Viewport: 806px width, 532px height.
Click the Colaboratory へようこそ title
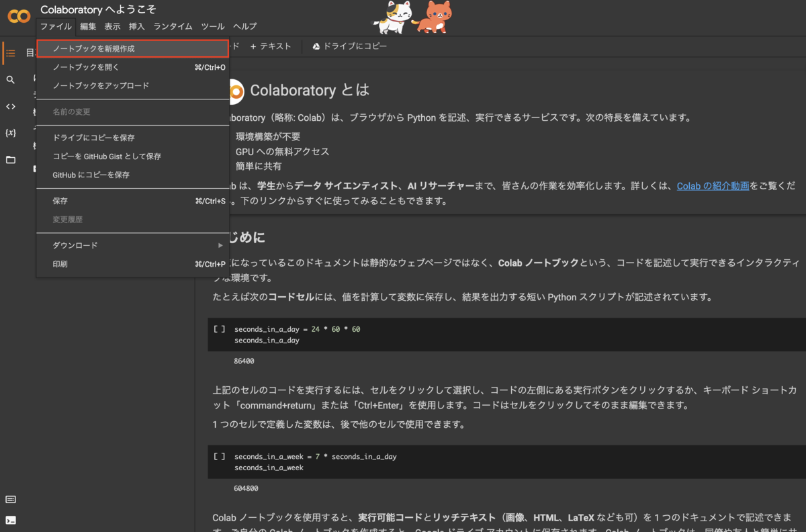pos(98,10)
